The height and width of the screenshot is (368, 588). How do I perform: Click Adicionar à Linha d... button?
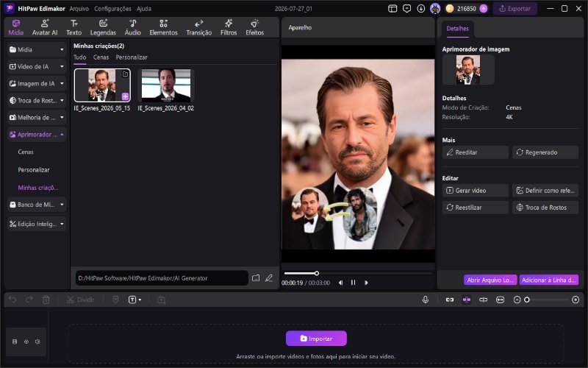(x=548, y=280)
